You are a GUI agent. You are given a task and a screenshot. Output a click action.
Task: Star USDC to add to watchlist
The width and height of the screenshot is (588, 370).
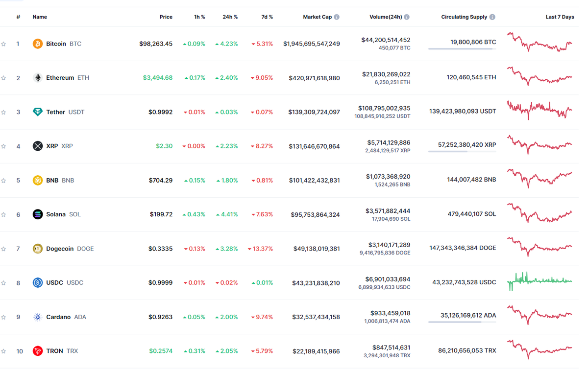click(x=4, y=283)
